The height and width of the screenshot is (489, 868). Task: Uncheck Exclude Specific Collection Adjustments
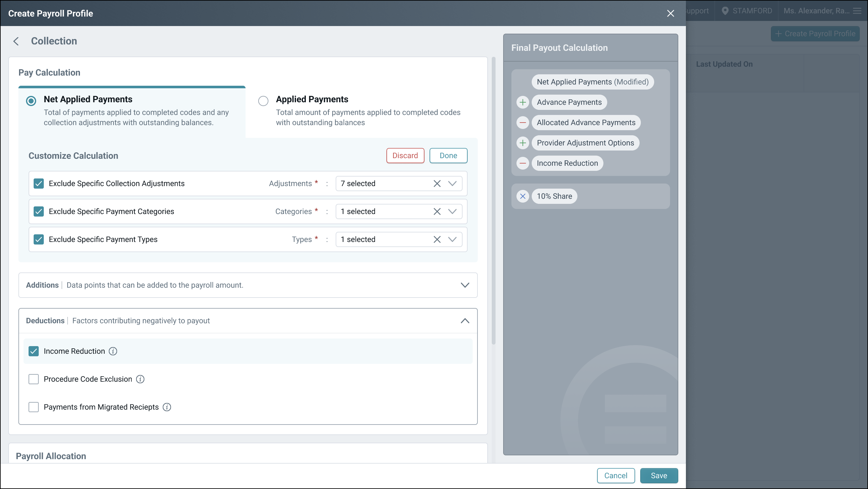[x=39, y=184]
